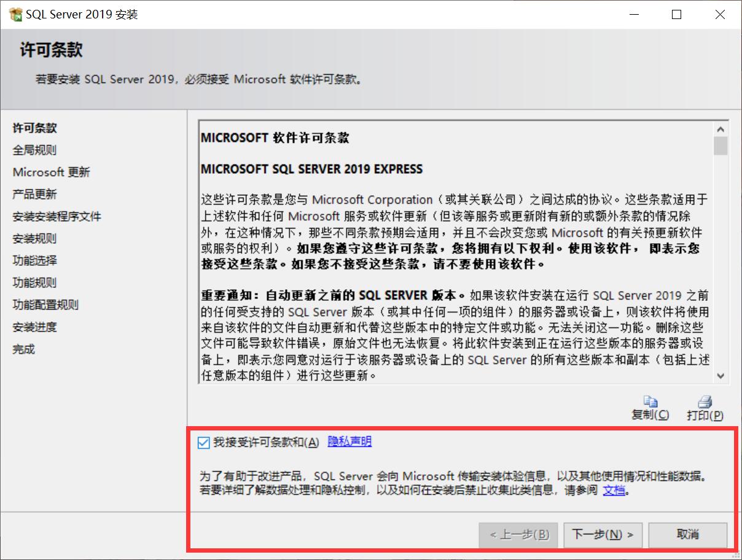Select 产品更新 step in sidebar

tap(35, 194)
